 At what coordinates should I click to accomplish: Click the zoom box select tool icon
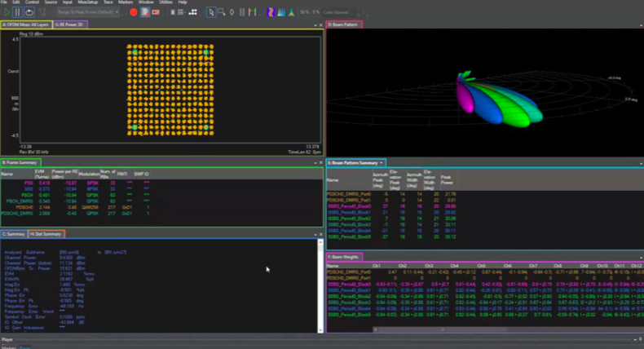[x=220, y=12]
